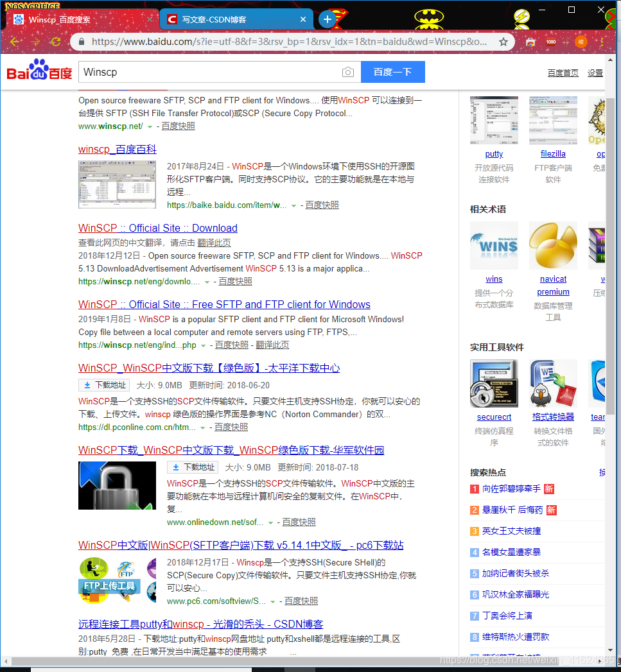
Task: Expand dropdown arrow next to www.winscp.net/
Action: [150, 127]
